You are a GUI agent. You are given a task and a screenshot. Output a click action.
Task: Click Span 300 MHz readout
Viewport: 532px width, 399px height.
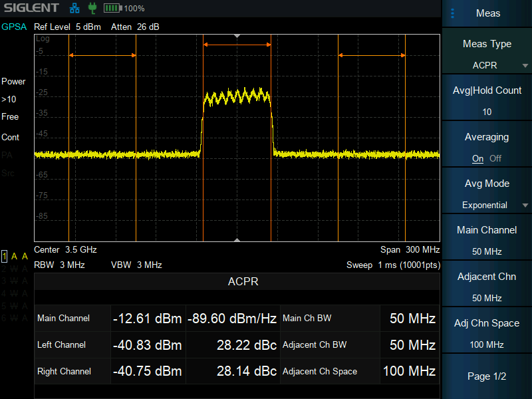(410, 250)
